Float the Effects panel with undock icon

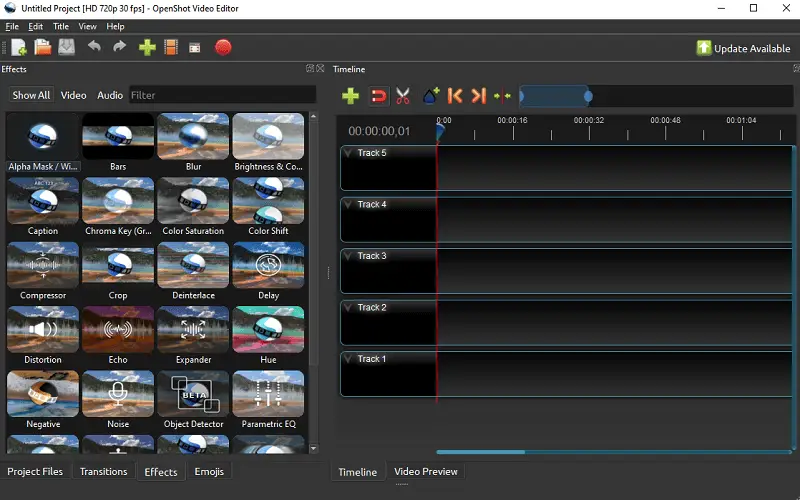310,68
